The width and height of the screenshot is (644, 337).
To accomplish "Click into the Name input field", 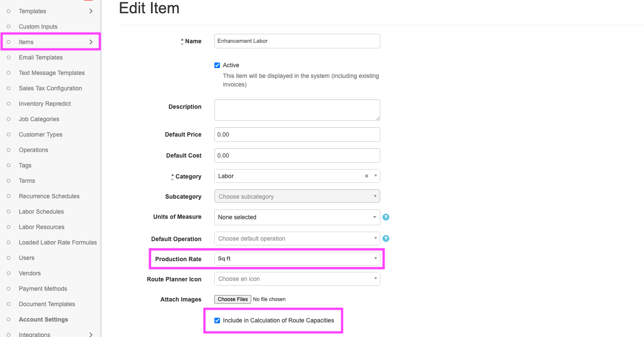I will click(x=297, y=41).
